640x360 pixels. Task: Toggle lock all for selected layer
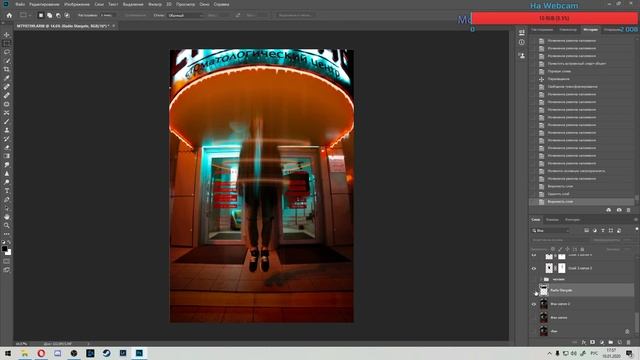pos(582,249)
